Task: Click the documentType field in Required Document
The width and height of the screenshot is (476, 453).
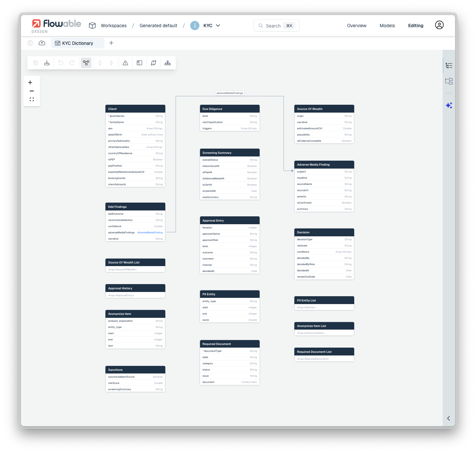Action: coord(229,351)
